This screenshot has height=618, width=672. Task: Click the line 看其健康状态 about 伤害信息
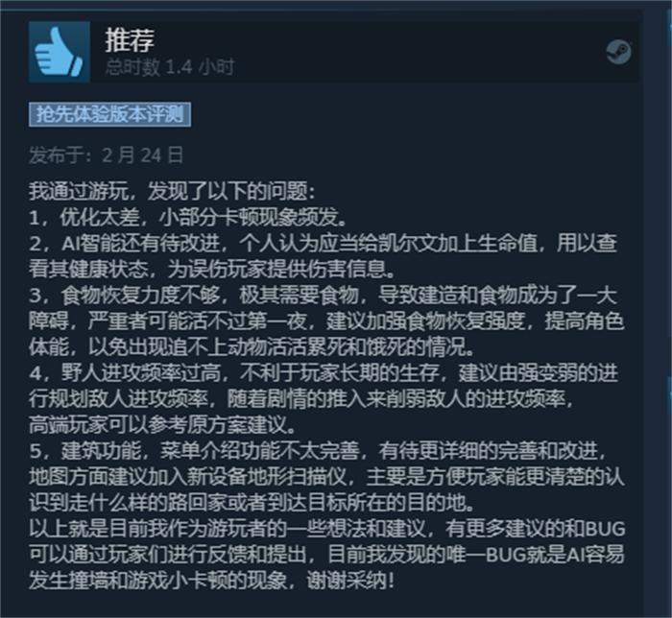pyautogui.click(x=212, y=269)
